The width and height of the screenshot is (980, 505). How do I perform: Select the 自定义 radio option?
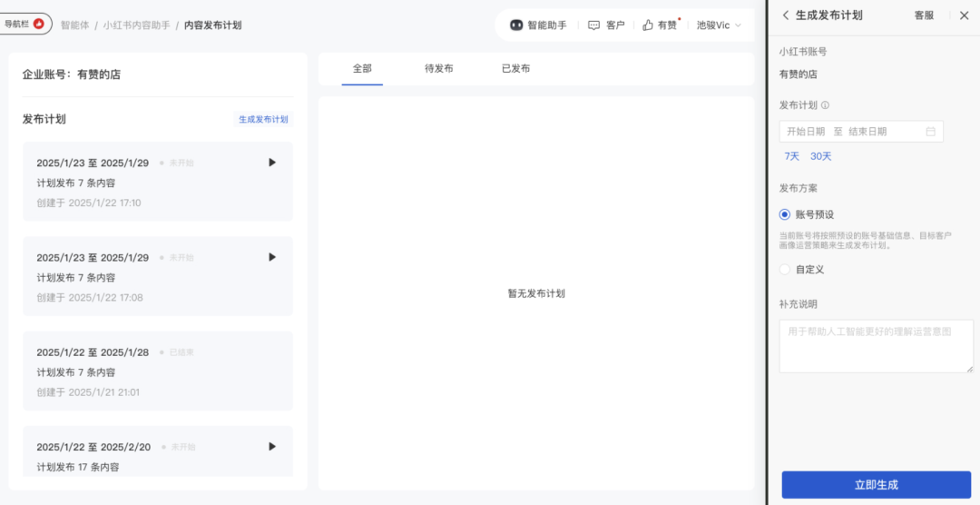[785, 270]
